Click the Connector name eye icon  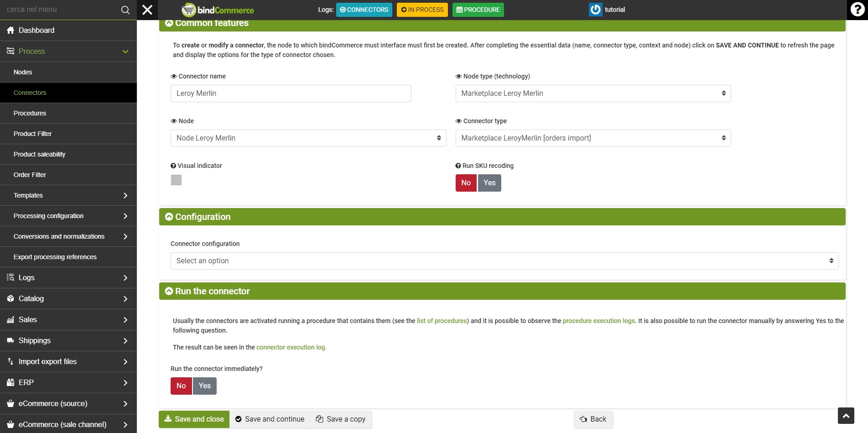pyautogui.click(x=174, y=76)
